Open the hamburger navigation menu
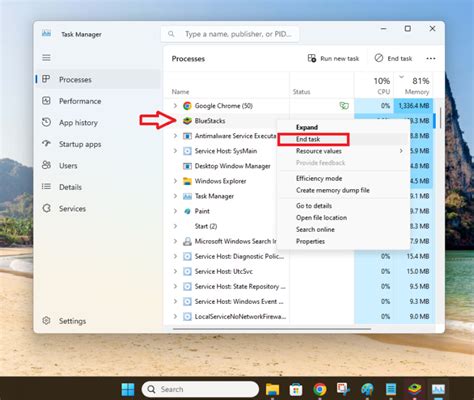The width and height of the screenshot is (474, 400). (46, 58)
